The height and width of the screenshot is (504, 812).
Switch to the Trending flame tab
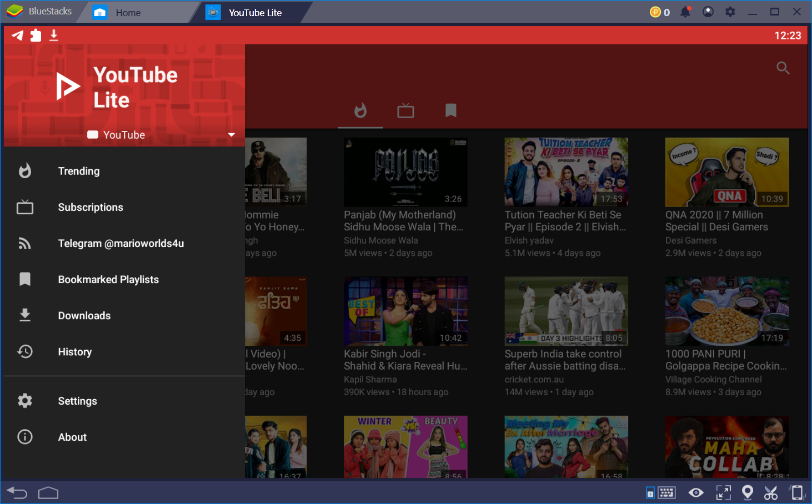point(360,110)
